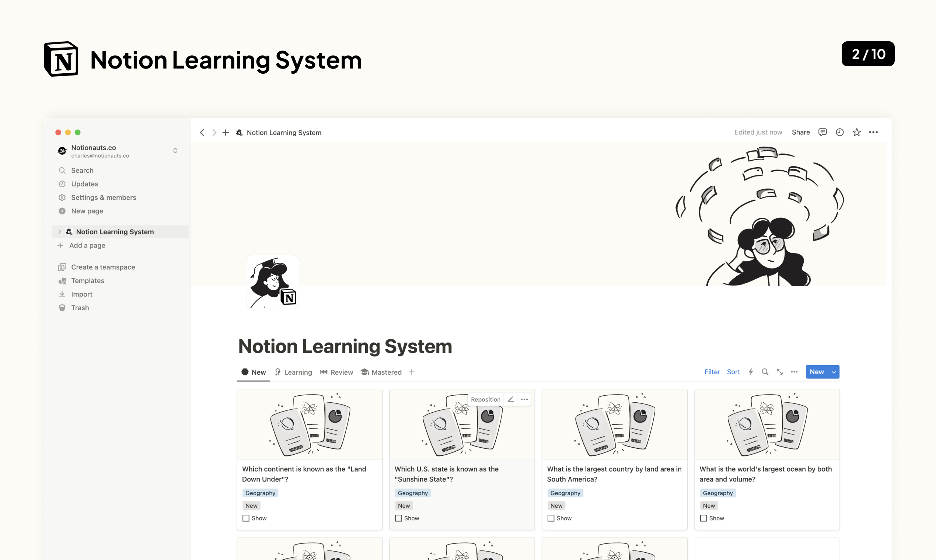Click Notion Learning System breadcrumb title
The width and height of the screenshot is (936, 560).
point(284,133)
